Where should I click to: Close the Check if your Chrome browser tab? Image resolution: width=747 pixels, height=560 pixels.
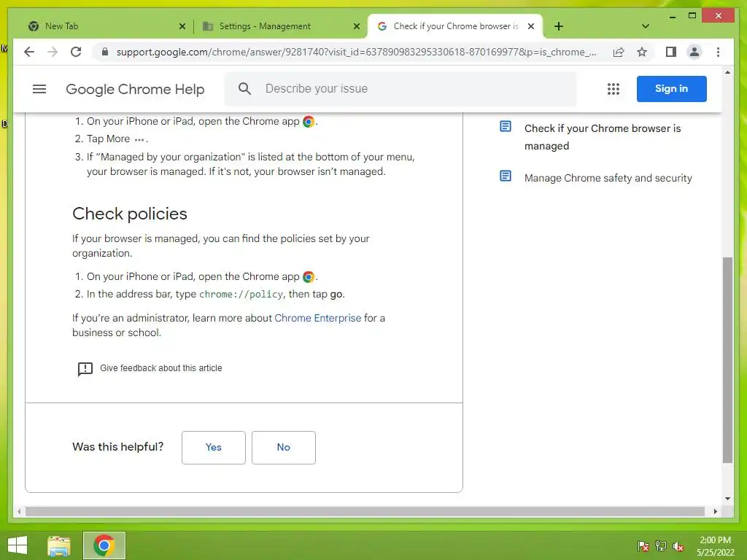click(531, 26)
